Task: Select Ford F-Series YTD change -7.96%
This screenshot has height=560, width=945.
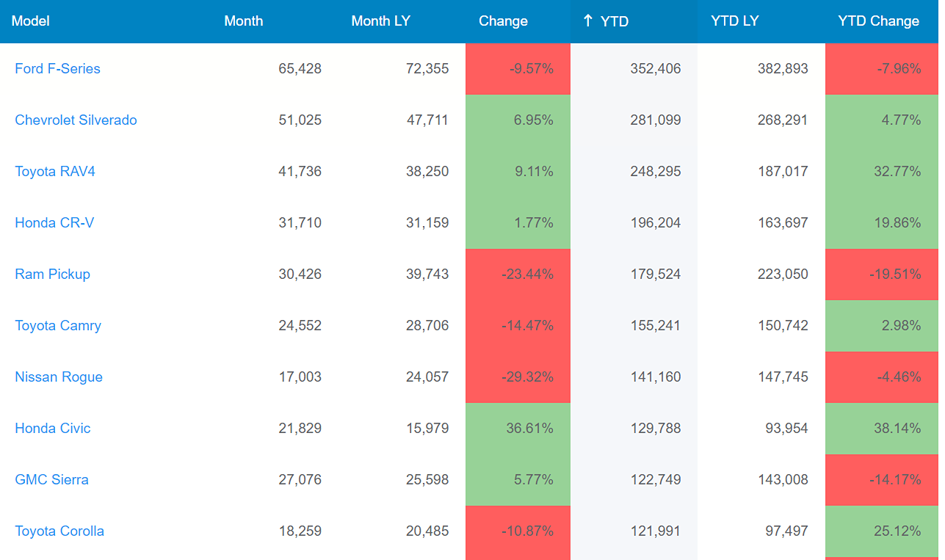Action: (x=882, y=69)
